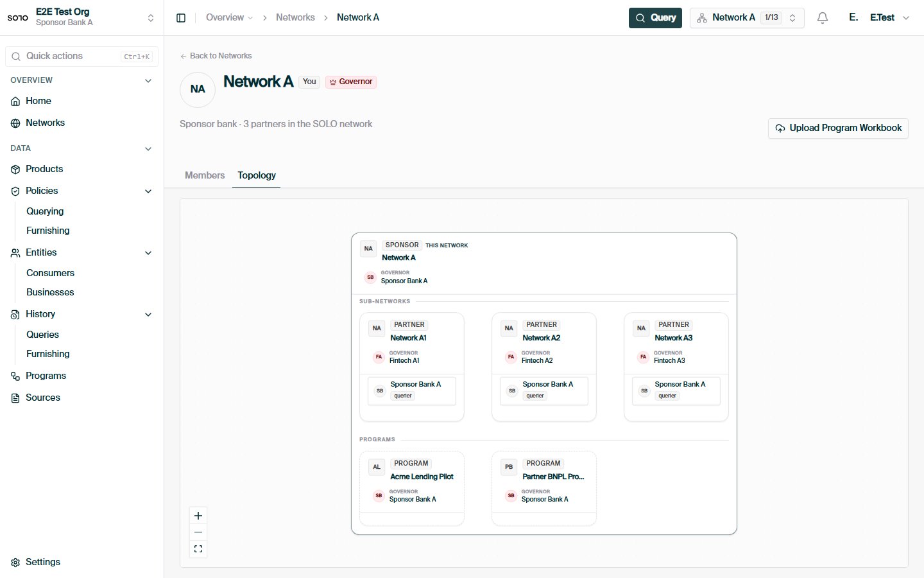This screenshot has height=578, width=924.
Task: Click the PB avatar on Partner BNPL program
Action: pos(509,467)
